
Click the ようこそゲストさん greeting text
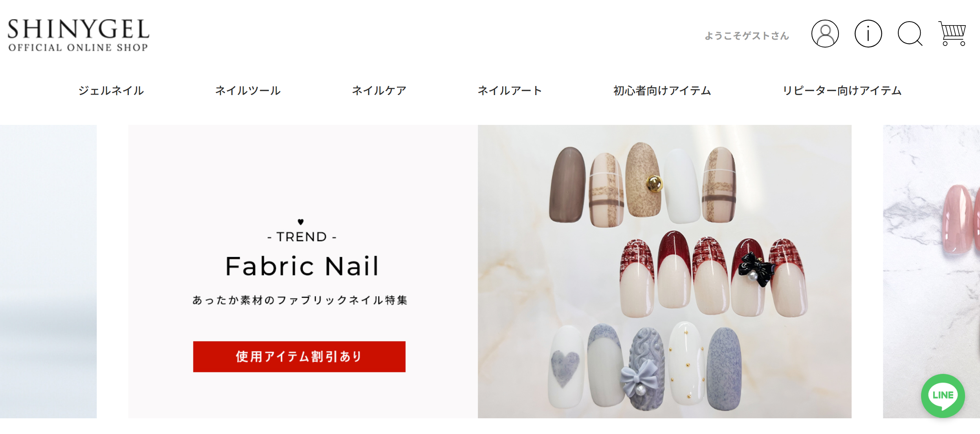(747, 36)
